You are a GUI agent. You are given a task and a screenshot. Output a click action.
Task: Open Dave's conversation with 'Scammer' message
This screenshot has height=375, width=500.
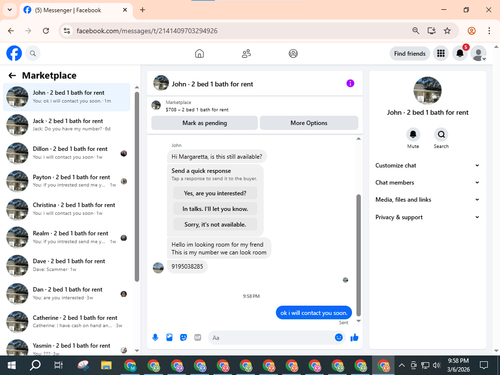point(67,265)
